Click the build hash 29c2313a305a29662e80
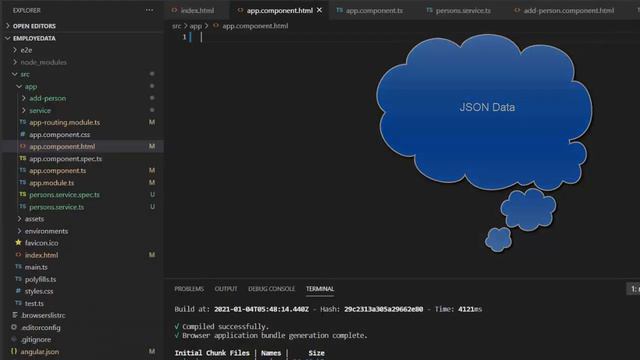640x360 pixels. [x=383, y=309]
